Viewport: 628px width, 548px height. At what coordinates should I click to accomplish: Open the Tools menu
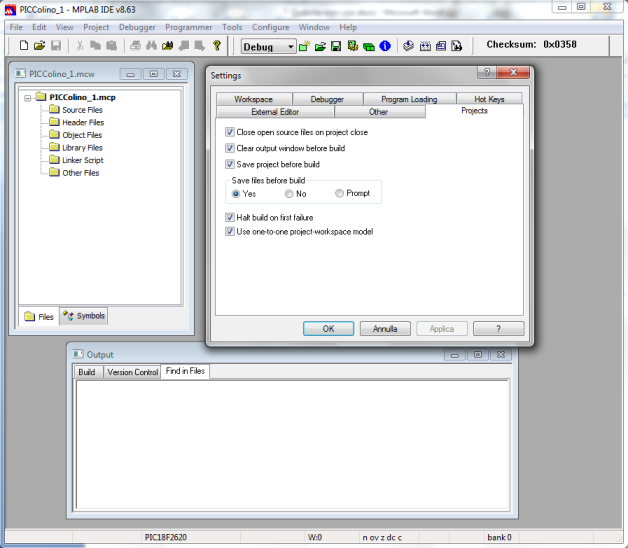(232, 27)
